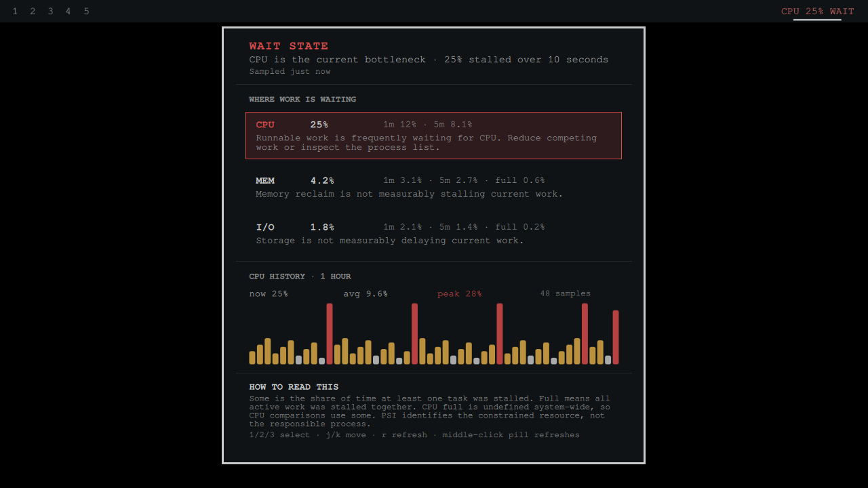868x488 pixels.
Task: Click the 'now 25%' history value
Action: click(269, 294)
